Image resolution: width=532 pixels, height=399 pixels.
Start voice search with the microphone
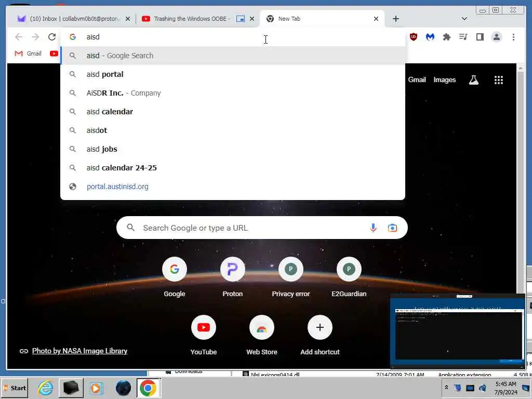click(x=373, y=228)
